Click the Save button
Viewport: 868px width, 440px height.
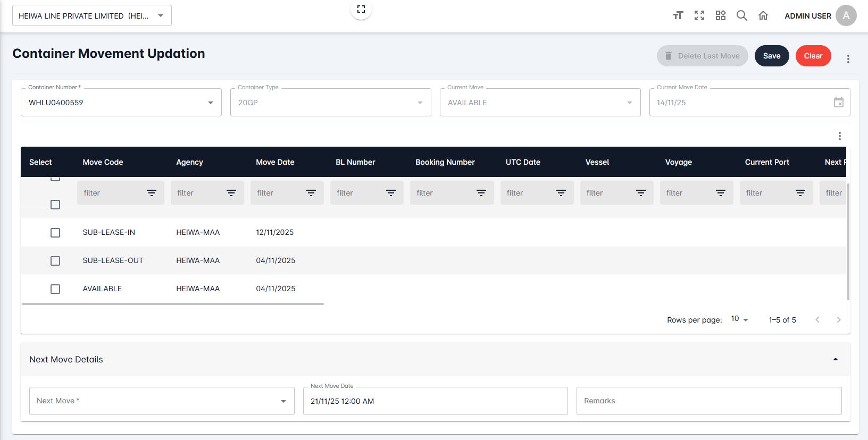(771, 56)
